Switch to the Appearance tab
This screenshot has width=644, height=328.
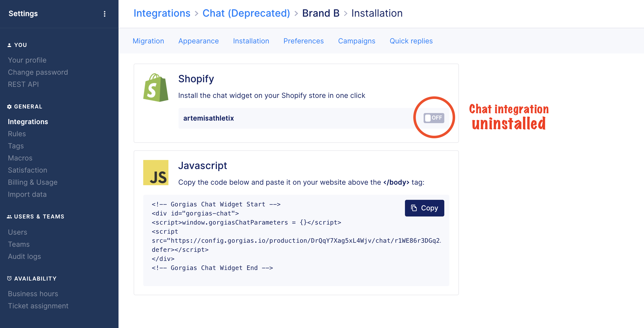(198, 41)
